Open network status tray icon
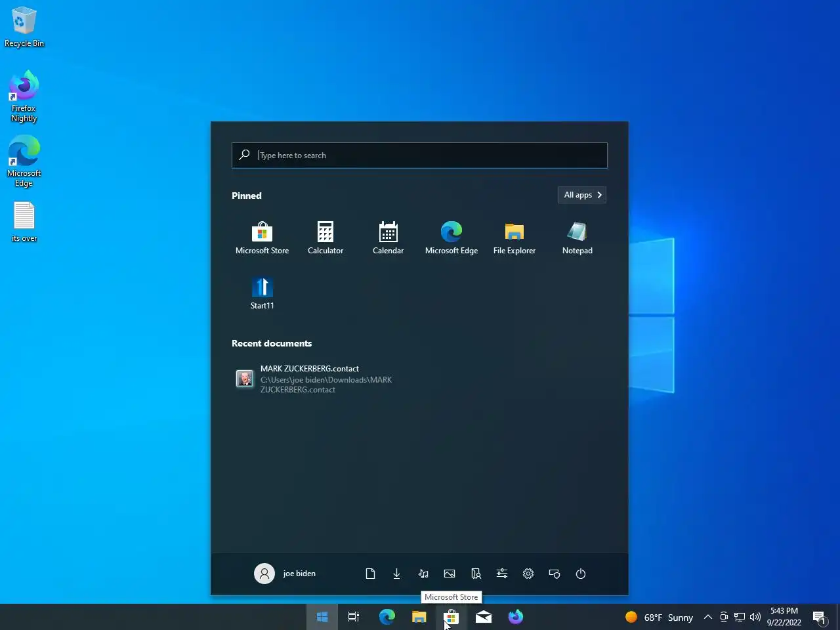Screen dimensions: 840x630 point(740,617)
